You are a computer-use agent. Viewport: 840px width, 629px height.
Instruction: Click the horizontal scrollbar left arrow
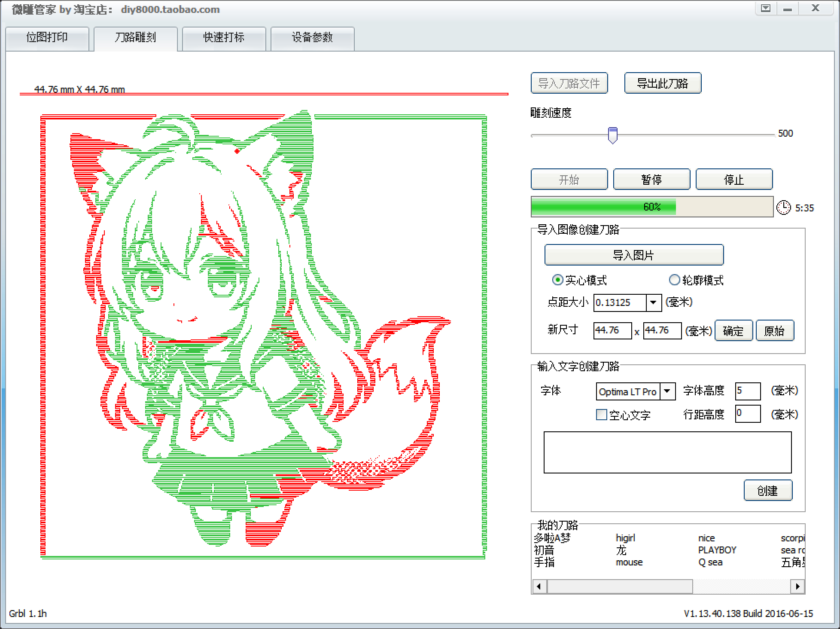click(x=539, y=586)
